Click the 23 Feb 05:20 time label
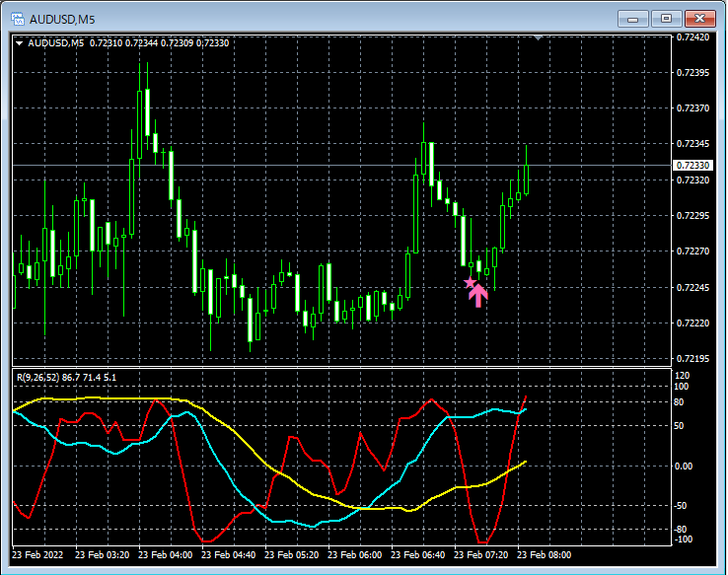728x575 pixels. 292,555
